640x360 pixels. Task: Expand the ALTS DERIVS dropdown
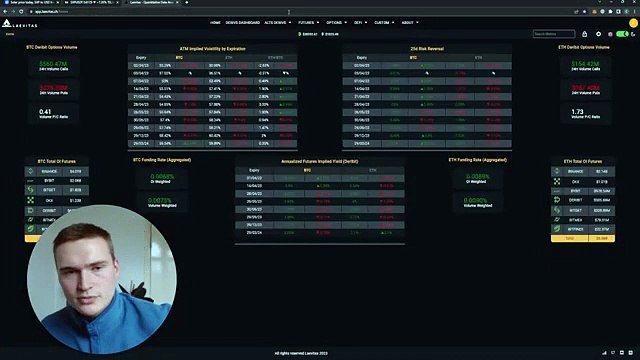click(278, 22)
